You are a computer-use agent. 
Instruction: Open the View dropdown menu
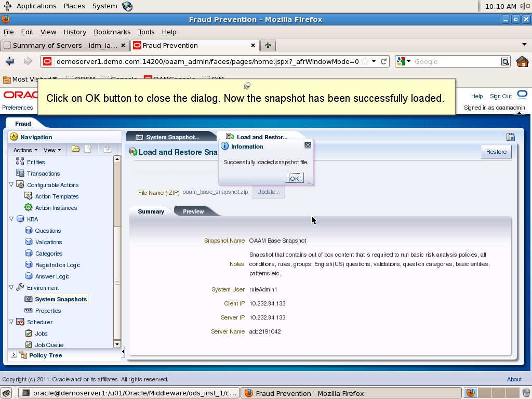tap(51, 150)
